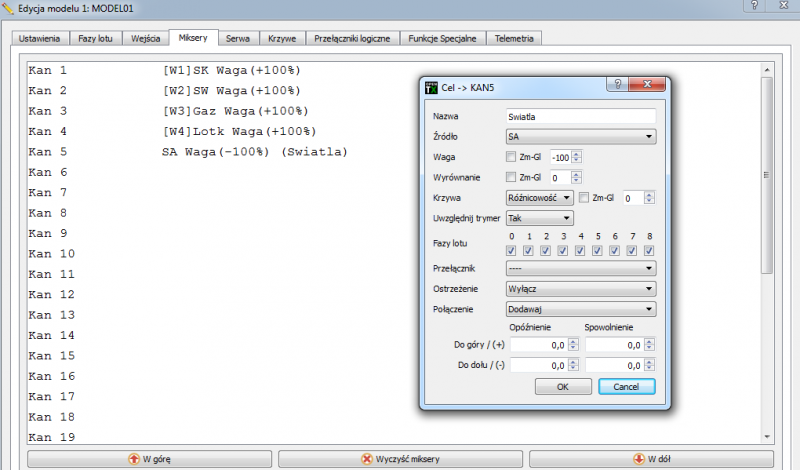Click the Nazwa name text field

581,116
